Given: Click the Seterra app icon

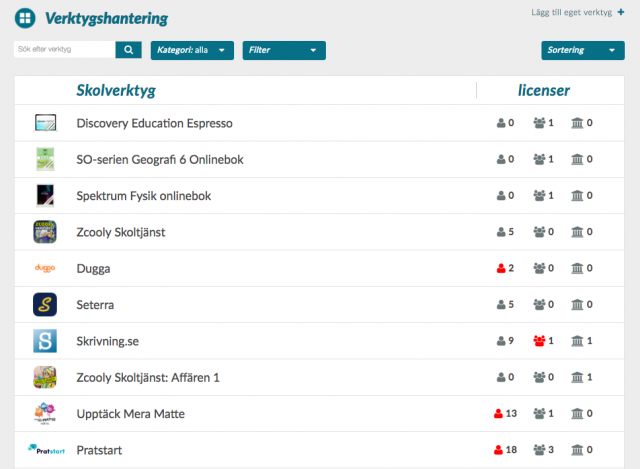Looking at the screenshot, I should coord(45,305).
